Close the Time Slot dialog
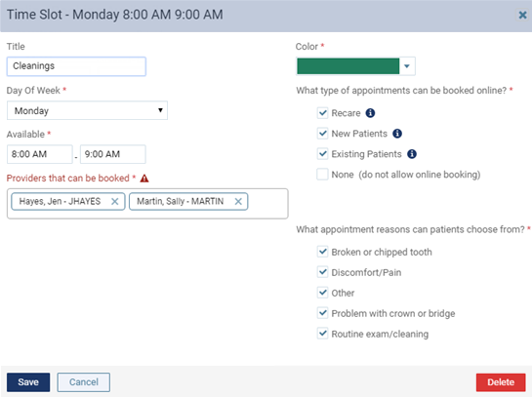 pyautogui.click(x=522, y=15)
